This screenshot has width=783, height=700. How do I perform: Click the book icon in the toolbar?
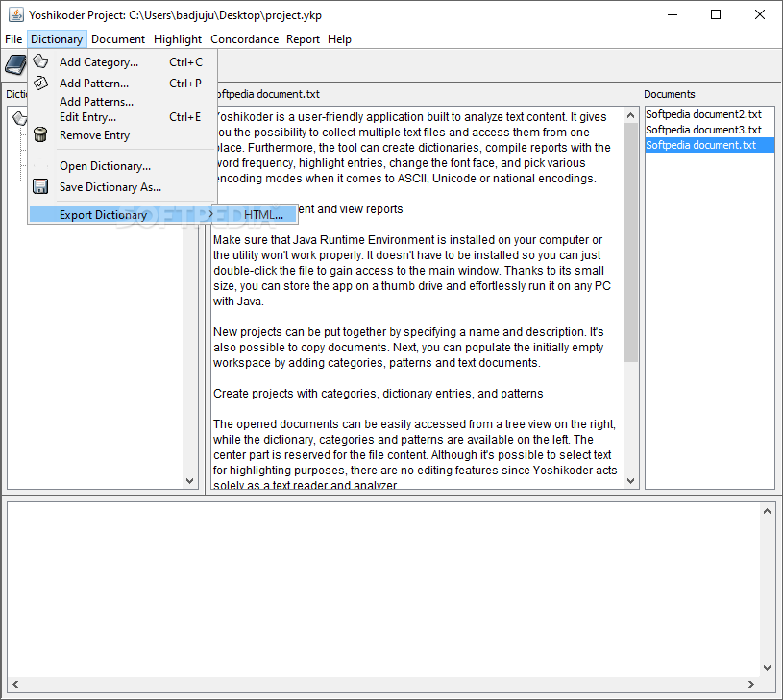15,65
